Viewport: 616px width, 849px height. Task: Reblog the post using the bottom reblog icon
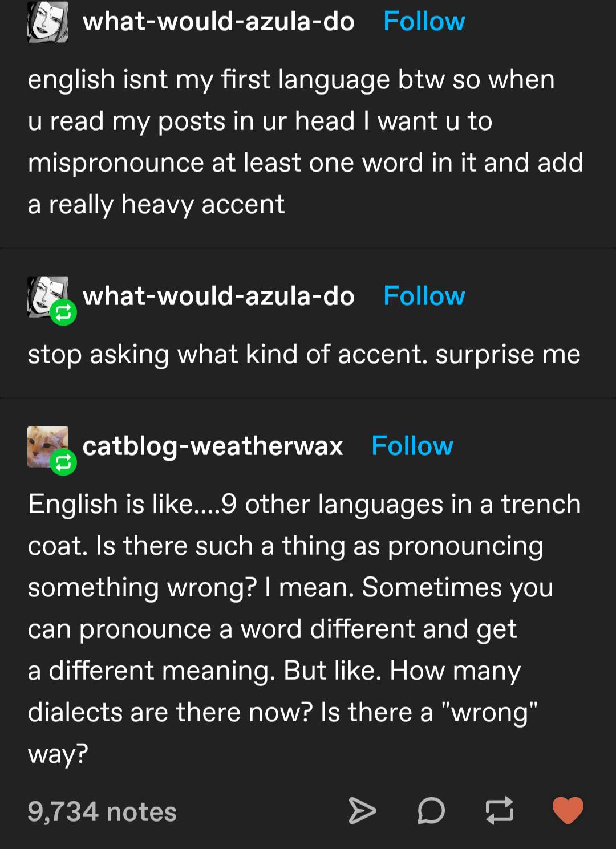coord(499,811)
